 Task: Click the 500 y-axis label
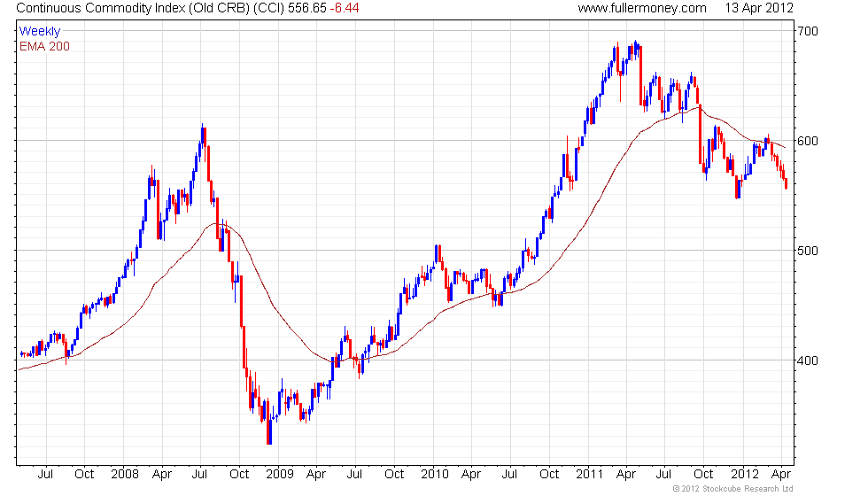(808, 250)
